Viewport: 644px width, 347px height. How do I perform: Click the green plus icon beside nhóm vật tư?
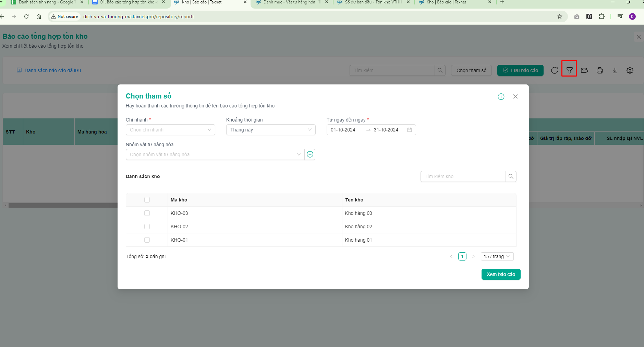tap(310, 154)
